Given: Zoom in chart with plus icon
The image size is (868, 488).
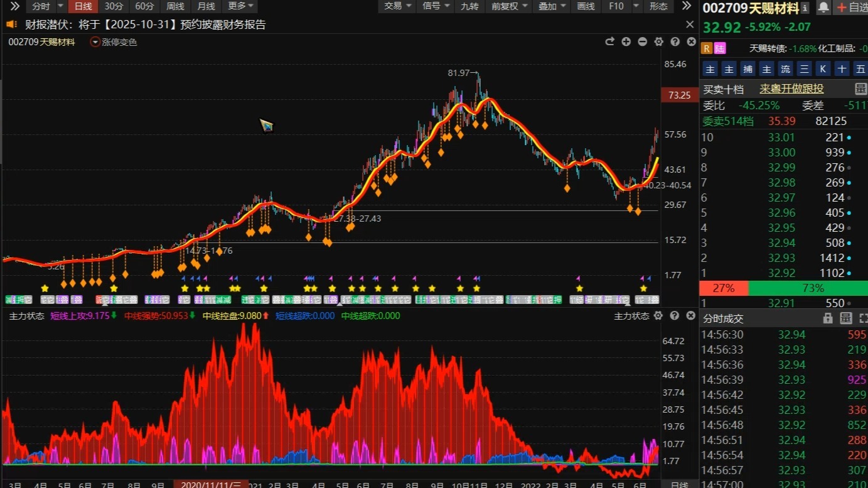Looking at the screenshot, I should pyautogui.click(x=626, y=41).
